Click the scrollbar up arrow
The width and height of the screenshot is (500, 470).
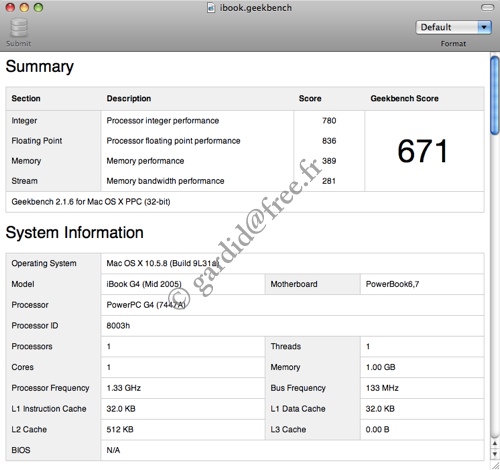click(x=495, y=443)
